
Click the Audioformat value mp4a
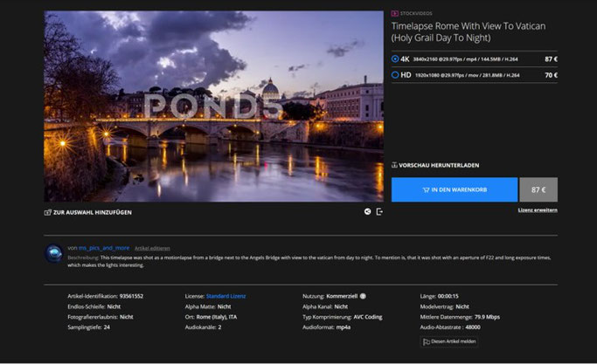[x=343, y=327]
